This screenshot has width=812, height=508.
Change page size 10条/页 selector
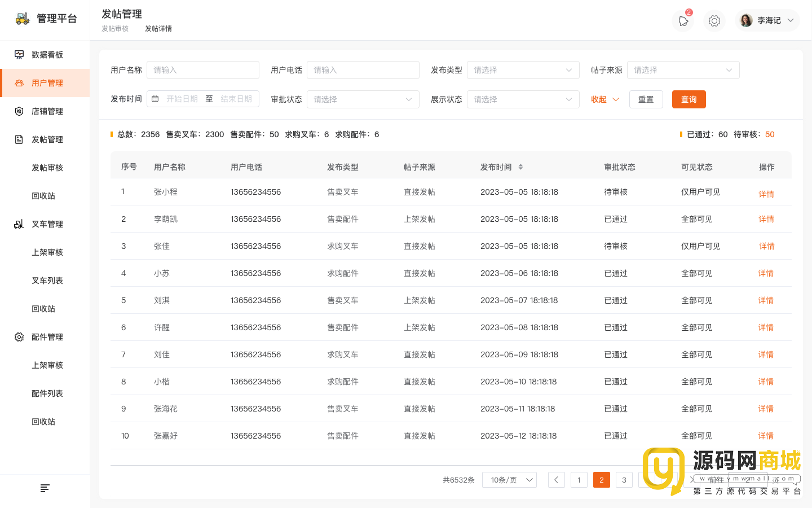(x=509, y=480)
